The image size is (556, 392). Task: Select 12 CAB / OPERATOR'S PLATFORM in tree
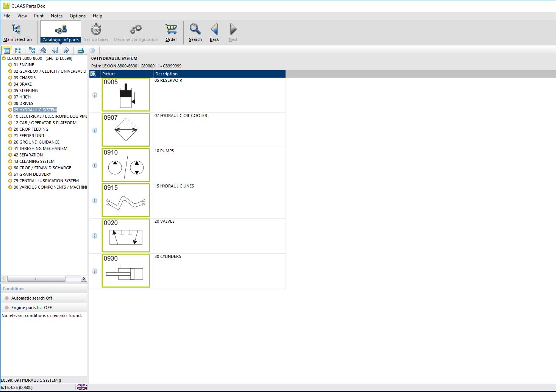click(x=45, y=123)
